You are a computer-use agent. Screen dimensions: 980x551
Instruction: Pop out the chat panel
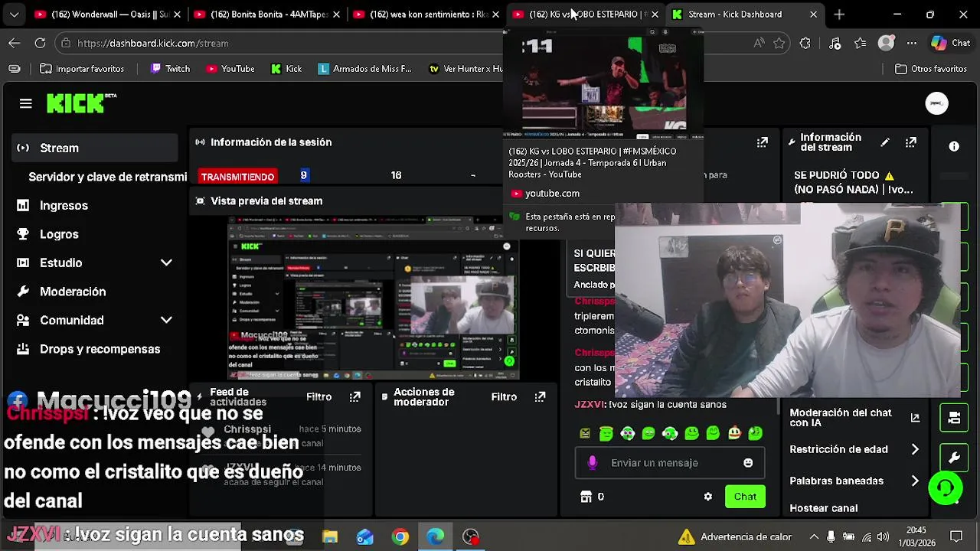pos(763,142)
